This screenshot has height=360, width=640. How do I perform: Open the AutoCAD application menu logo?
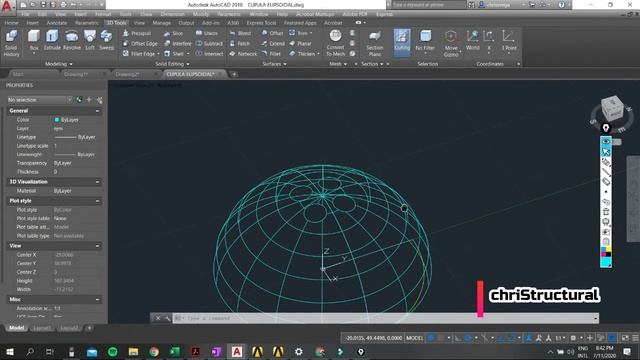click(x=7, y=6)
